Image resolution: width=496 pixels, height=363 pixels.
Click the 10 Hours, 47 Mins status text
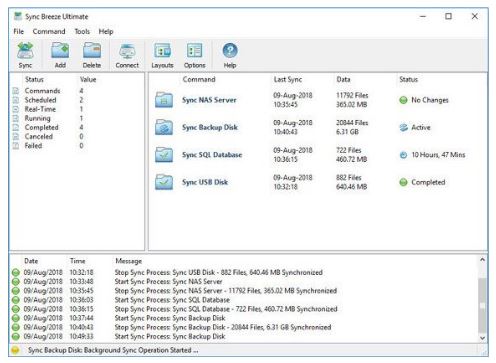438,155
